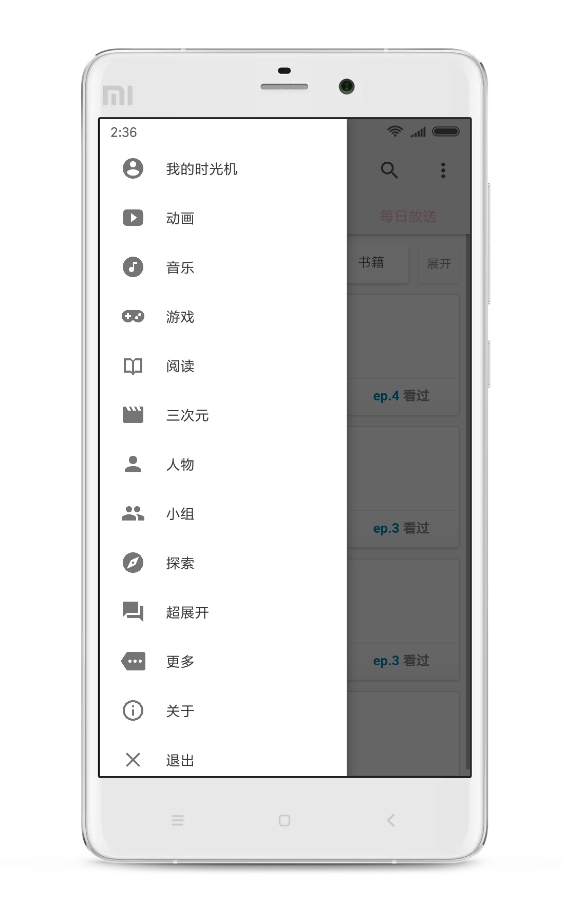Open the three-dot overflow menu
Viewport: 565px width, 924px height.
point(443,170)
